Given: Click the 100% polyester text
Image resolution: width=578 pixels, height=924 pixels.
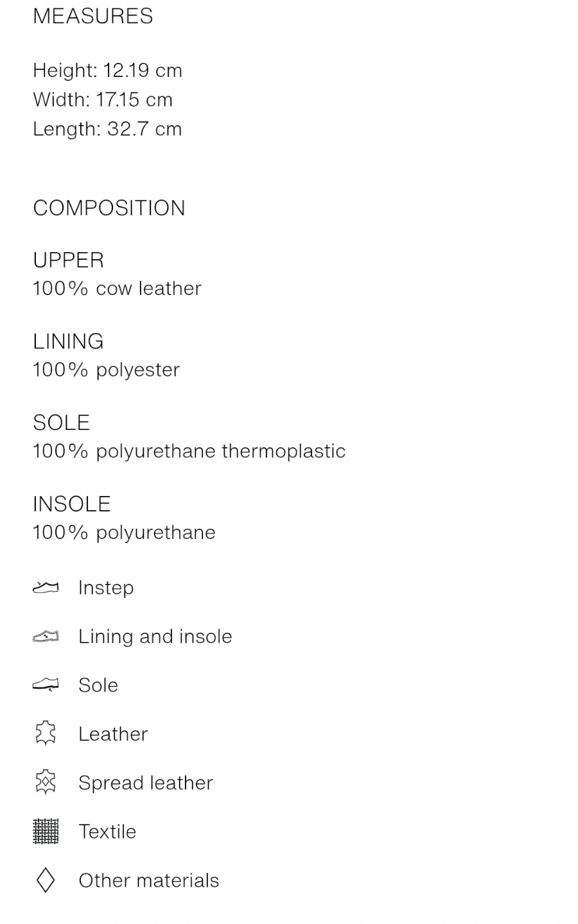Looking at the screenshot, I should coord(106,370).
